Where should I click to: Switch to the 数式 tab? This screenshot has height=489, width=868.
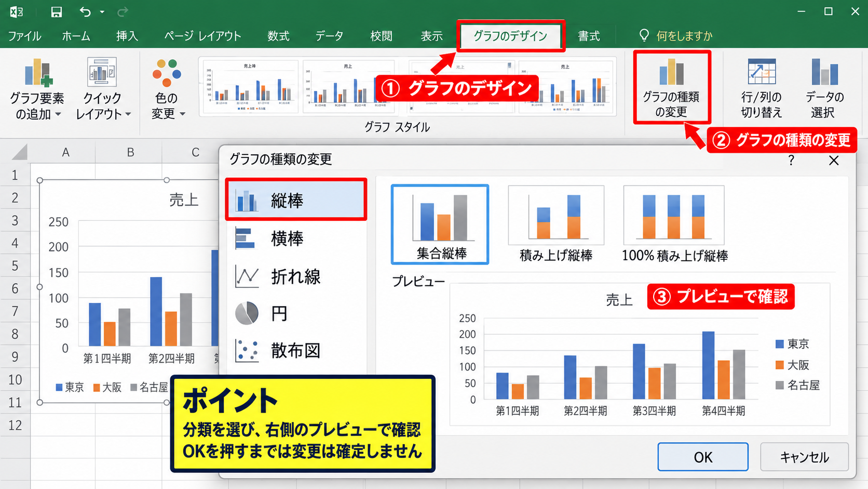(278, 36)
